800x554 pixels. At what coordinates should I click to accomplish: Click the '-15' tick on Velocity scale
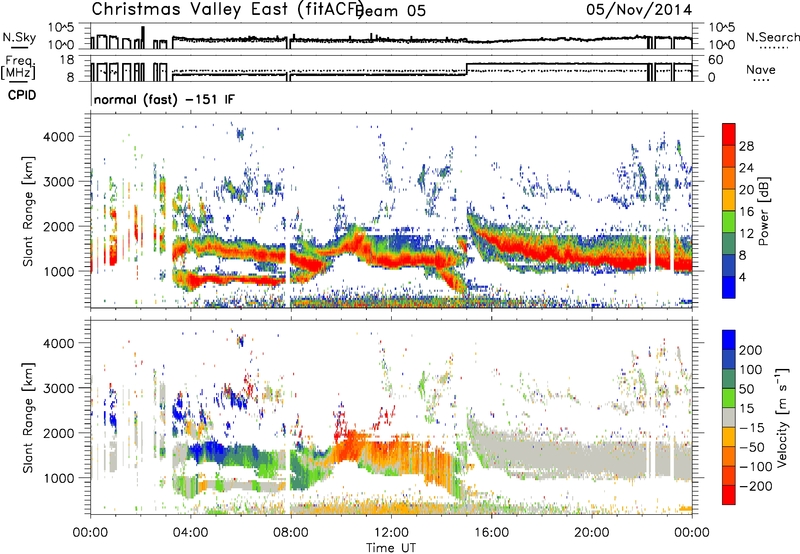752,428
